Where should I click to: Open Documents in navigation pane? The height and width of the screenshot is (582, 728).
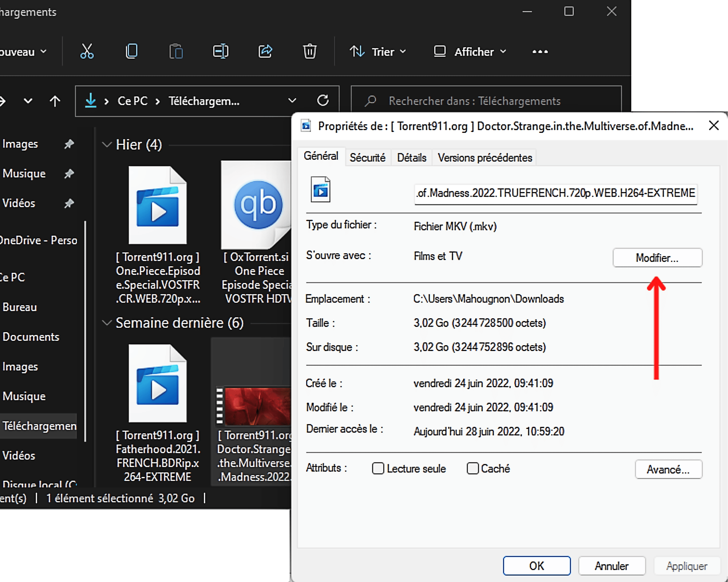point(31,337)
